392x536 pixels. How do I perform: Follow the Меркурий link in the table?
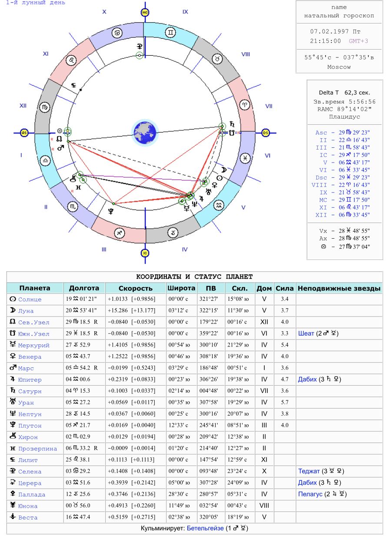coord(33,345)
